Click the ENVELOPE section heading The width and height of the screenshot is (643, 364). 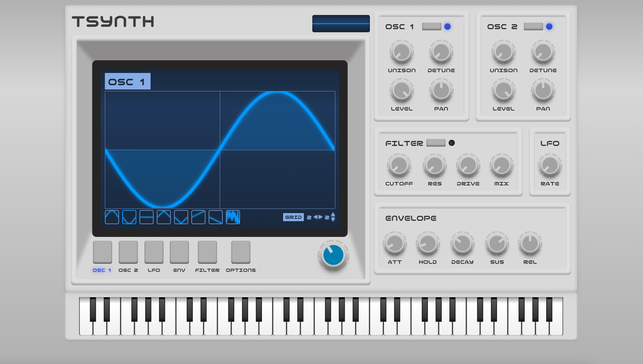pyautogui.click(x=411, y=218)
